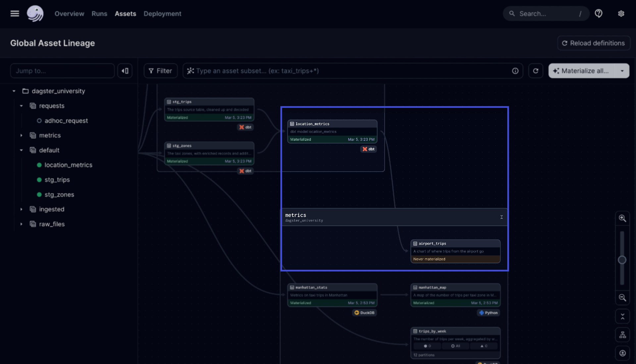Go to the Deployment tab
The image size is (636, 364).
point(162,14)
